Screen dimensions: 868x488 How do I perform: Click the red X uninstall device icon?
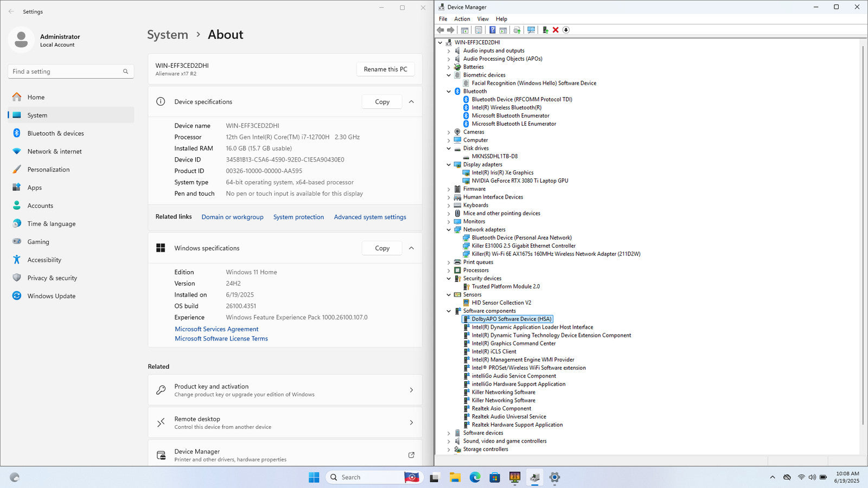tap(556, 30)
